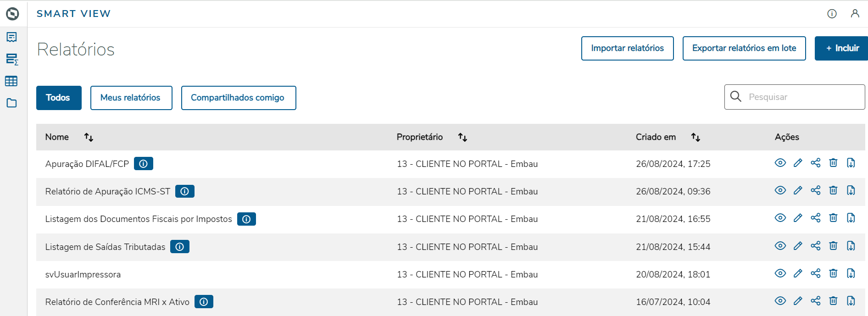The height and width of the screenshot is (316, 868).
Task: Click Exportar relatórios em lote button
Action: (744, 48)
